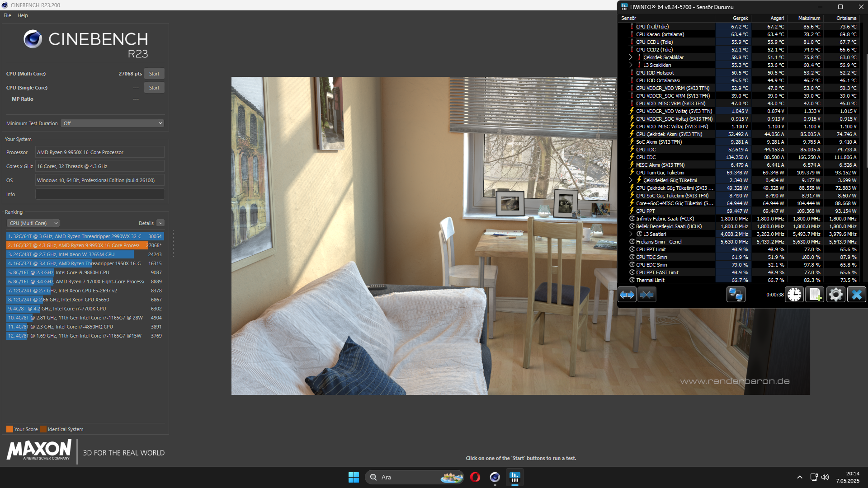
Task: Click the empty Info input field
Action: (99, 194)
